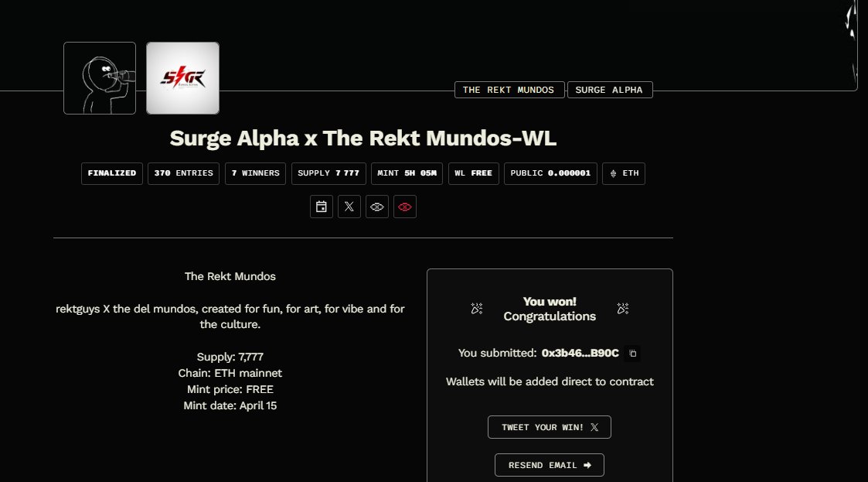Open the Surge Alpha logo thumbnail
The width and height of the screenshot is (868, 482).
pyautogui.click(x=182, y=78)
